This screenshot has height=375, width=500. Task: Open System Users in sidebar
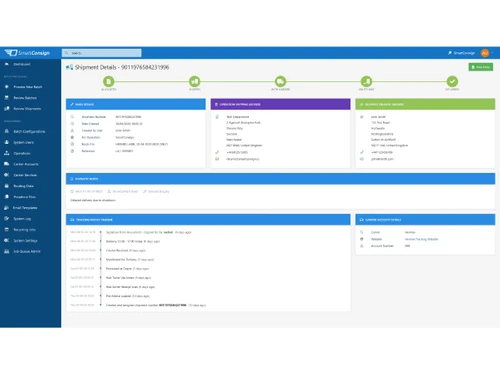coord(23,142)
